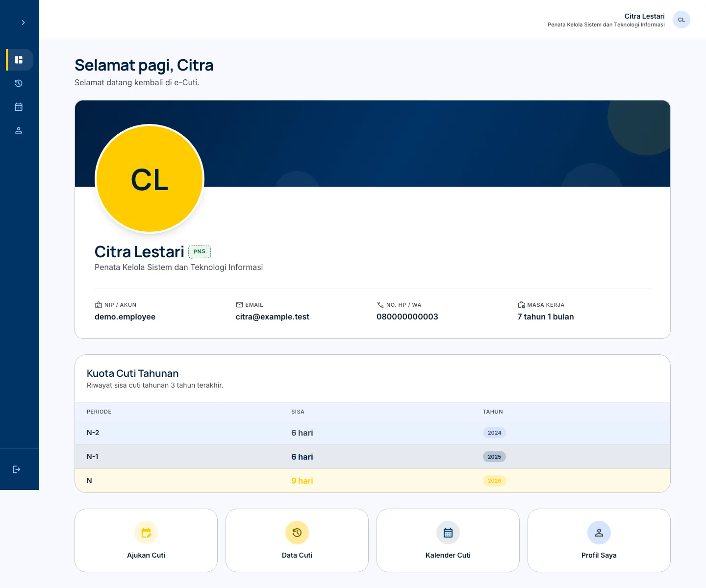This screenshot has height=588, width=706.
Task: Click the SISA column header
Action: point(298,412)
